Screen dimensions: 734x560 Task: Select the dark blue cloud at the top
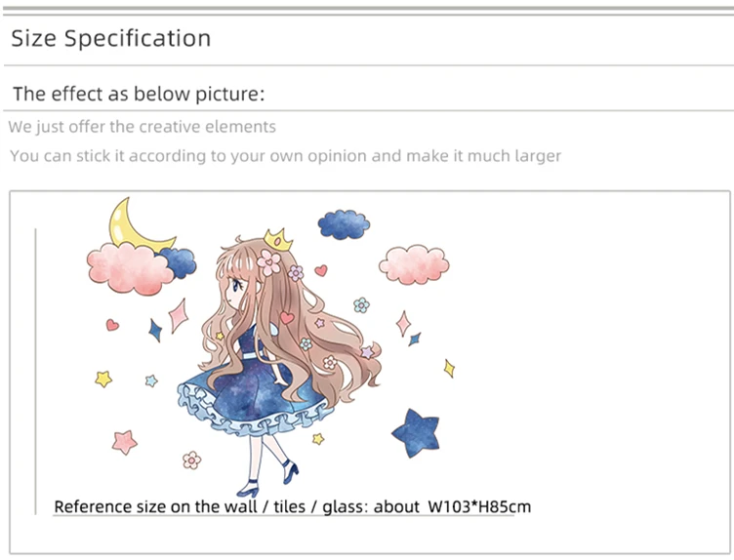point(344,224)
